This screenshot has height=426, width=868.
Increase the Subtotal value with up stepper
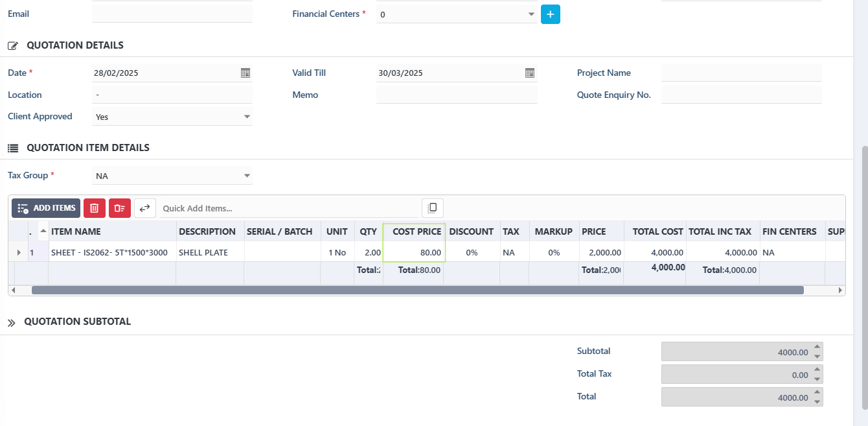point(817,347)
